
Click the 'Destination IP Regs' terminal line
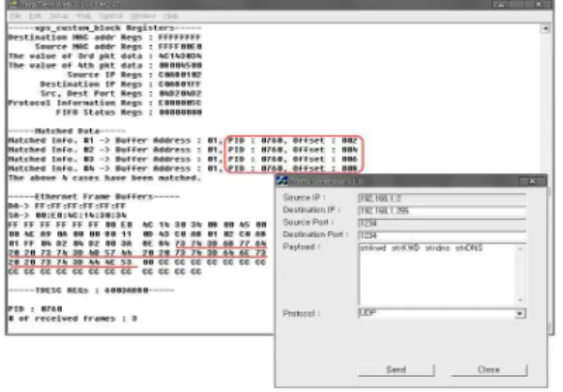tap(120, 84)
